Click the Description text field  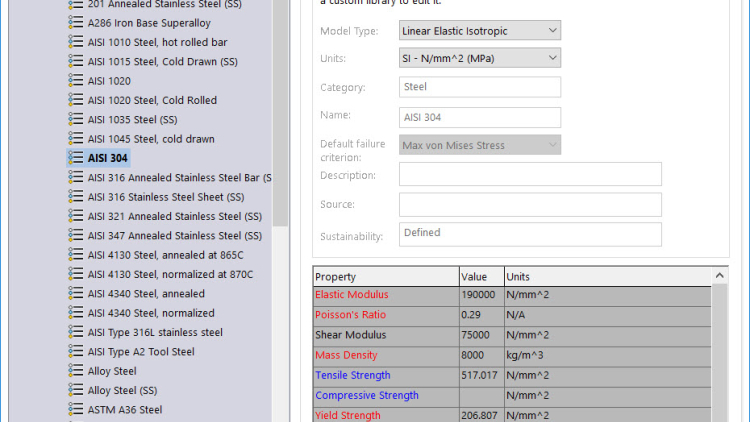click(x=530, y=174)
